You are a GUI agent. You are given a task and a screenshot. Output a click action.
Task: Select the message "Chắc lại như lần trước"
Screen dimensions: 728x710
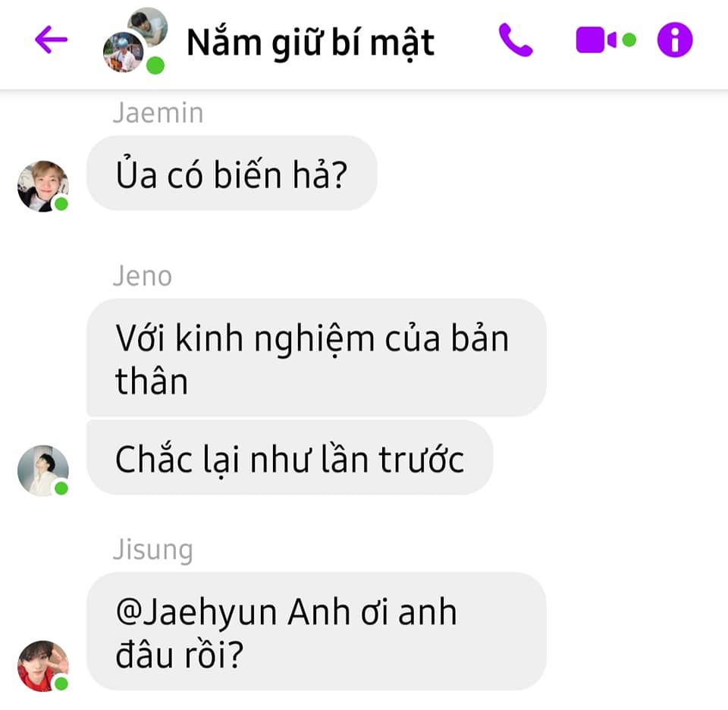click(x=290, y=457)
